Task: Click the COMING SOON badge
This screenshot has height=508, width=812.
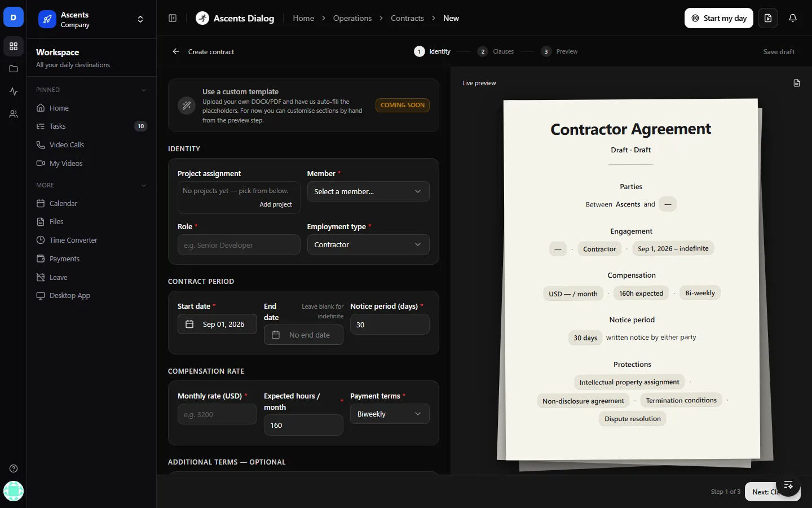Action: tap(403, 105)
